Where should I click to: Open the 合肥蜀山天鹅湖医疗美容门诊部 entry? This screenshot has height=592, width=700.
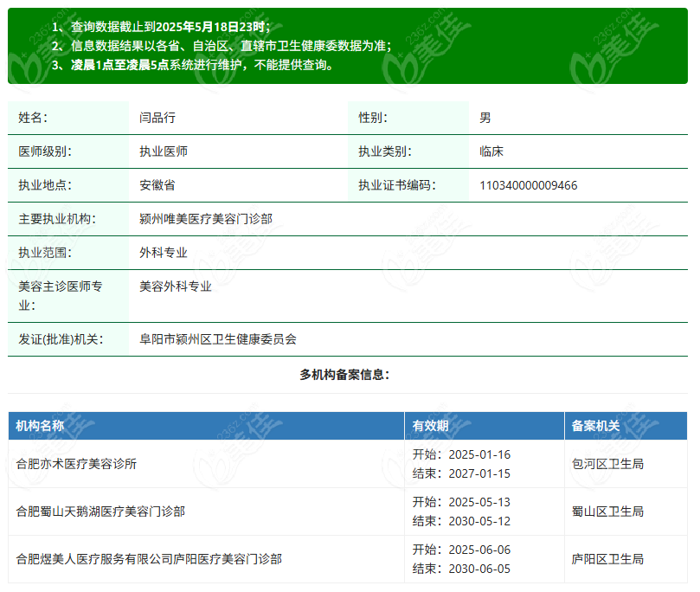click(100, 512)
